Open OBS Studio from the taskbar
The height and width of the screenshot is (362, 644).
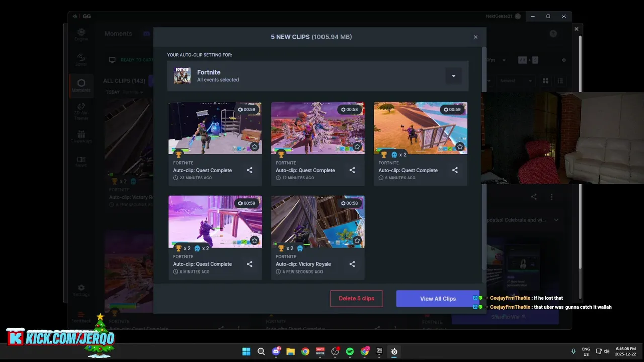click(x=335, y=351)
